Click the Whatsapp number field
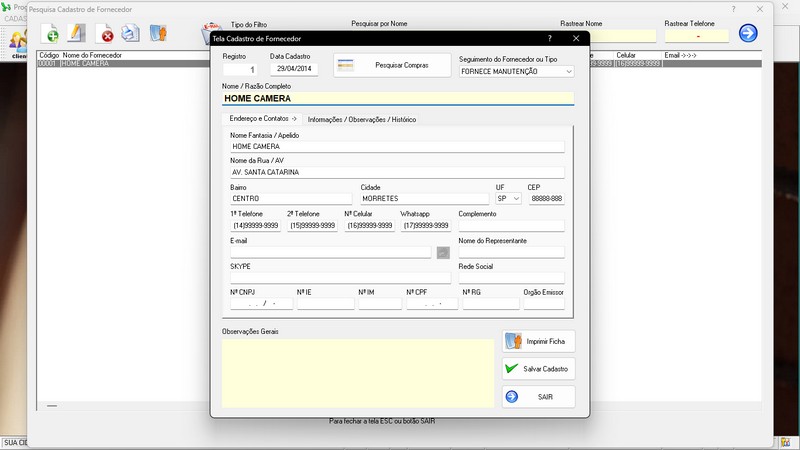The width and height of the screenshot is (800, 450). tap(426, 226)
